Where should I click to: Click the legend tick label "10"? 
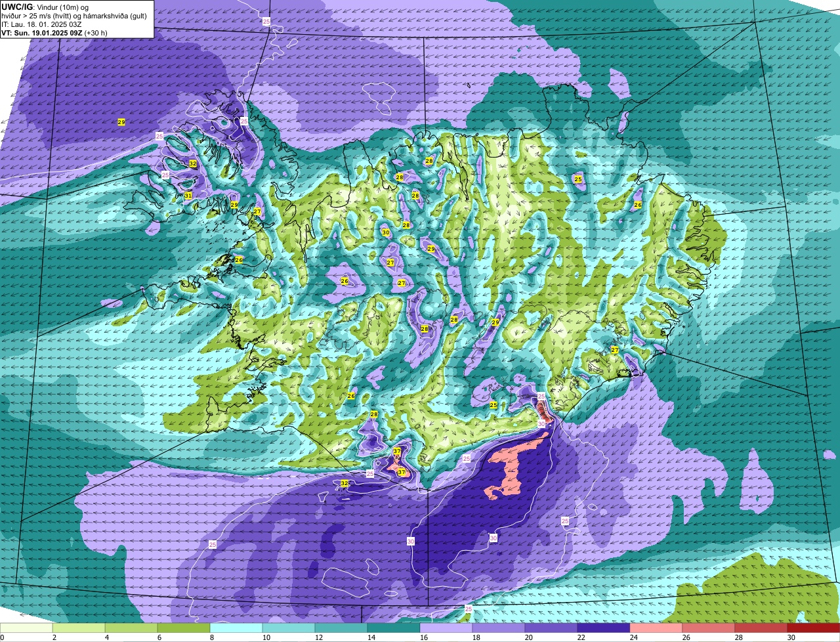[x=266, y=637]
